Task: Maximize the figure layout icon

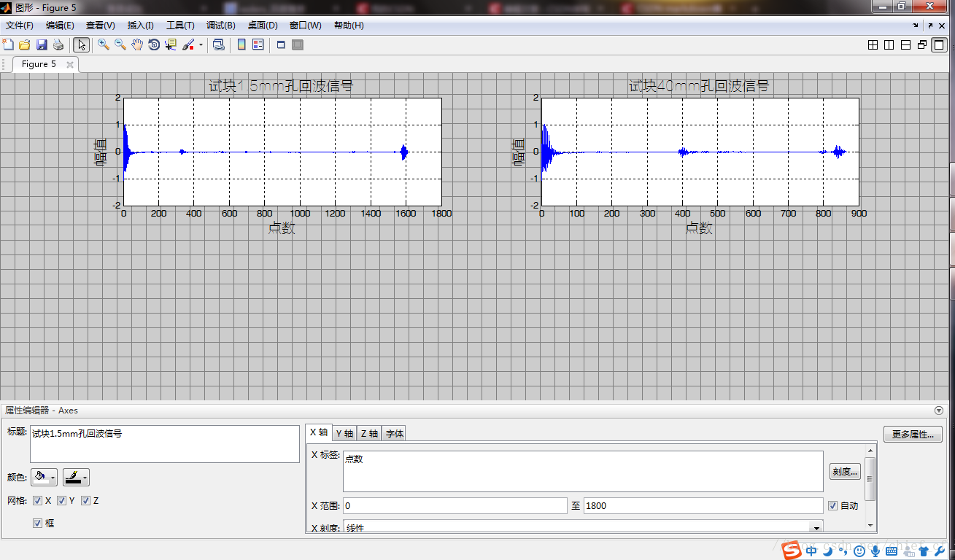Action: 940,45
